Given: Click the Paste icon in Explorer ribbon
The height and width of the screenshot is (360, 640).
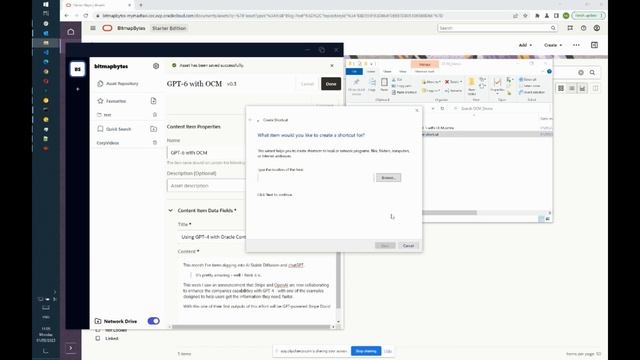Looking at the screenshot, I should 384,84.
